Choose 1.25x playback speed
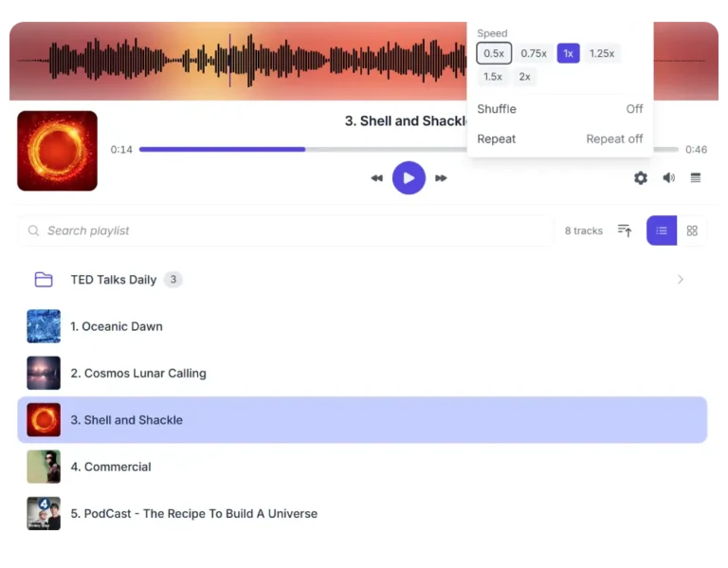The height and width of the screenshot is (568, 728). pyautogui.click(x=602, y=53)
